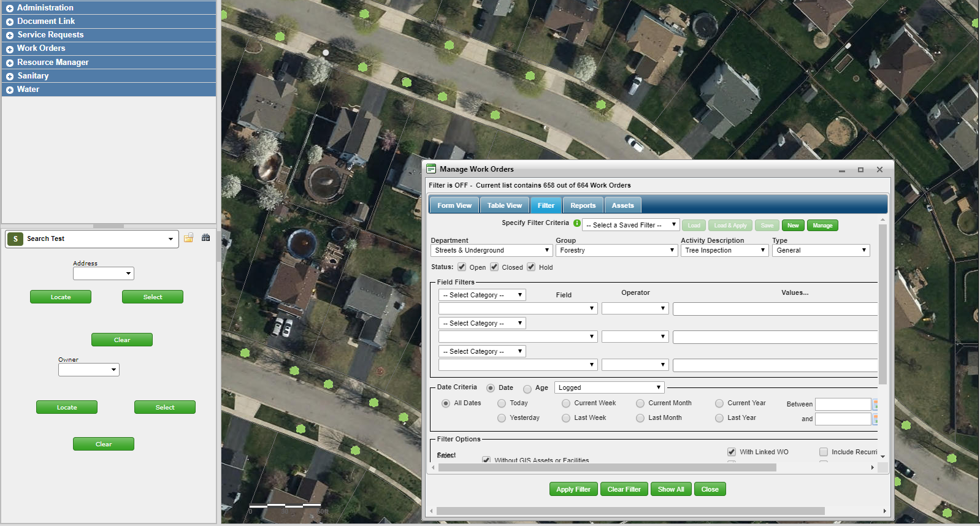Viewport: 980px width, 526px height.
Task: Click the Manage saved filter button
Action: (x=822, y=226)
